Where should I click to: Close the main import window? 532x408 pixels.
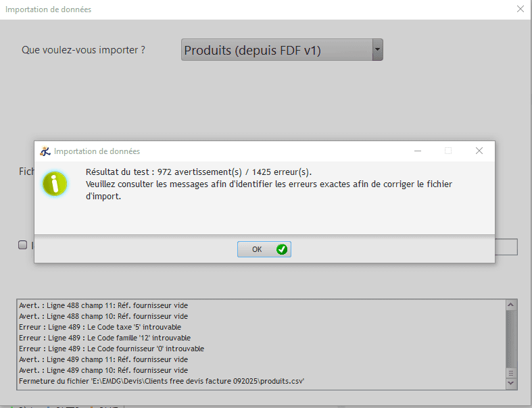pos(520,9)
